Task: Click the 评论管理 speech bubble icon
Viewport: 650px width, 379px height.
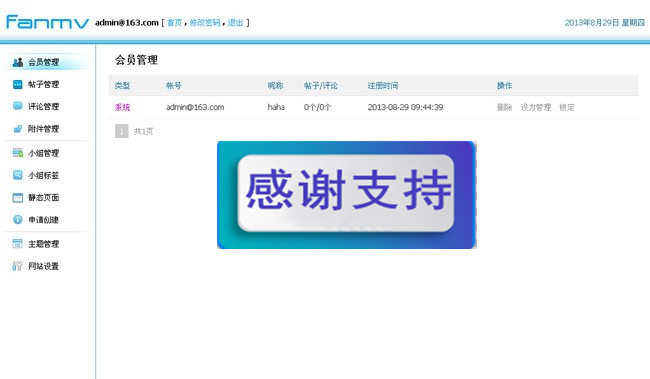Action: tap(17, 106)
